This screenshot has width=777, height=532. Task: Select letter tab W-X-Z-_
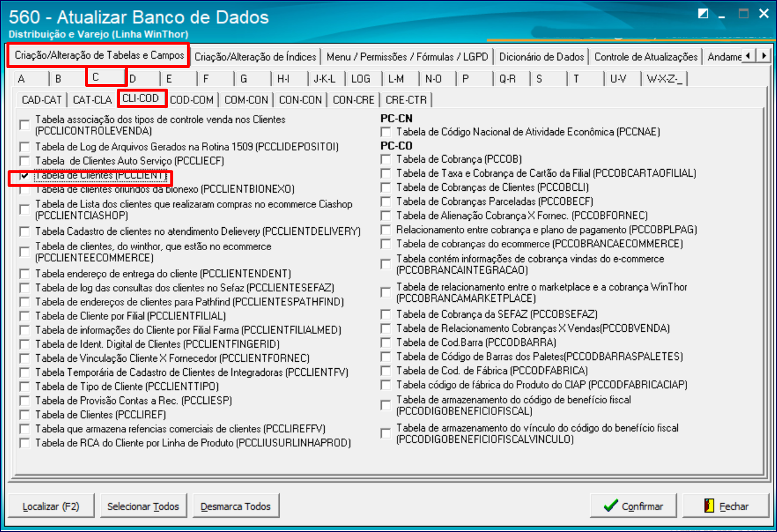(665, 79)
